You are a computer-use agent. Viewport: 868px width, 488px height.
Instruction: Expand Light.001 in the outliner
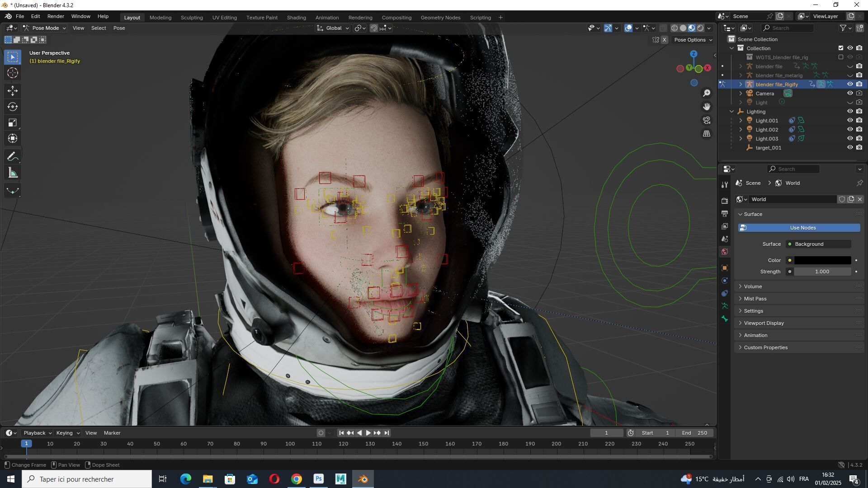[741, 121]
